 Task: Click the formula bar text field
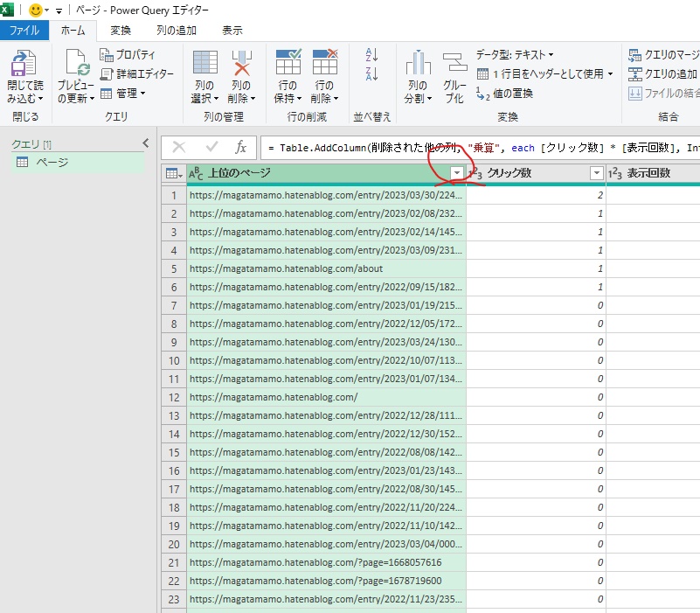point(480,148)
